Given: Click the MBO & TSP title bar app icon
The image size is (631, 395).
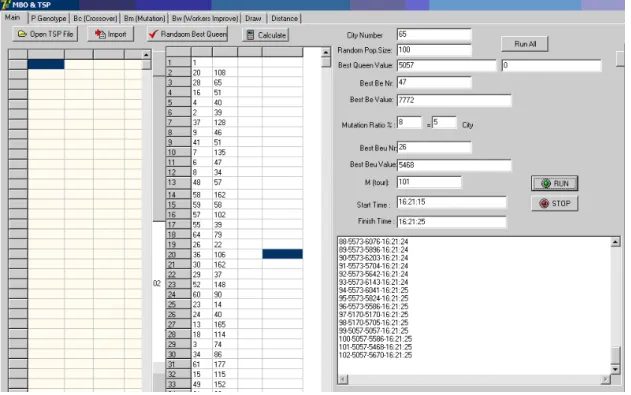Looking at the screenshot, I should [5, 5].
